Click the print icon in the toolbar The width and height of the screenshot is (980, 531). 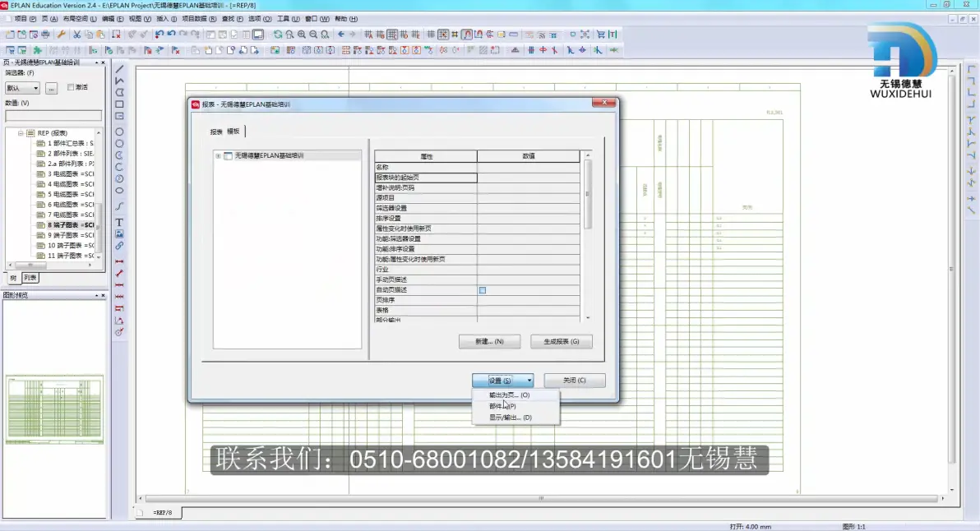coord(45,35)
